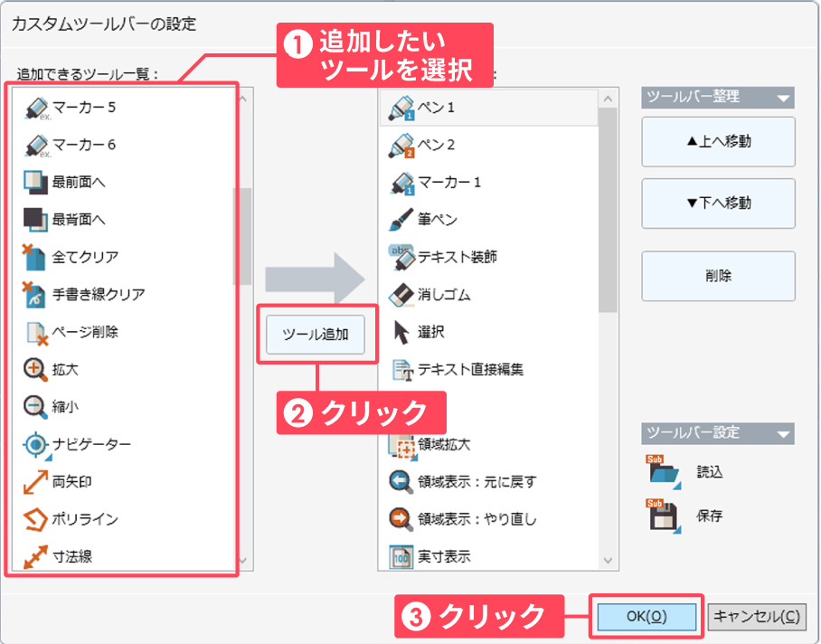Click the toolbar list scrollbar thumb
Viewport: 821px width, 644px height.
[x=608, y=210]
